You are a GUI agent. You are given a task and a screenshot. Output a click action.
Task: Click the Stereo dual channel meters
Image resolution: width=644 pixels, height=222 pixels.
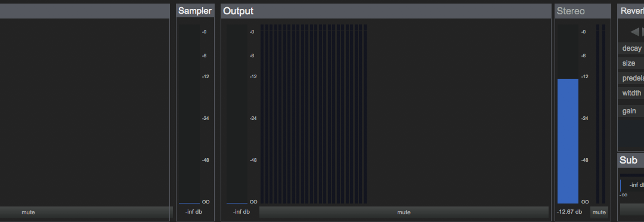coord(601,115)
